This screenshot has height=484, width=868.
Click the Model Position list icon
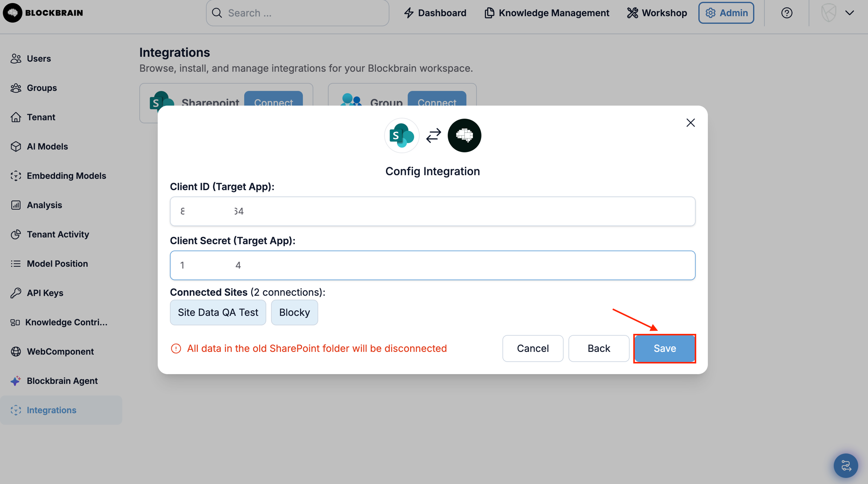(16, 263)
